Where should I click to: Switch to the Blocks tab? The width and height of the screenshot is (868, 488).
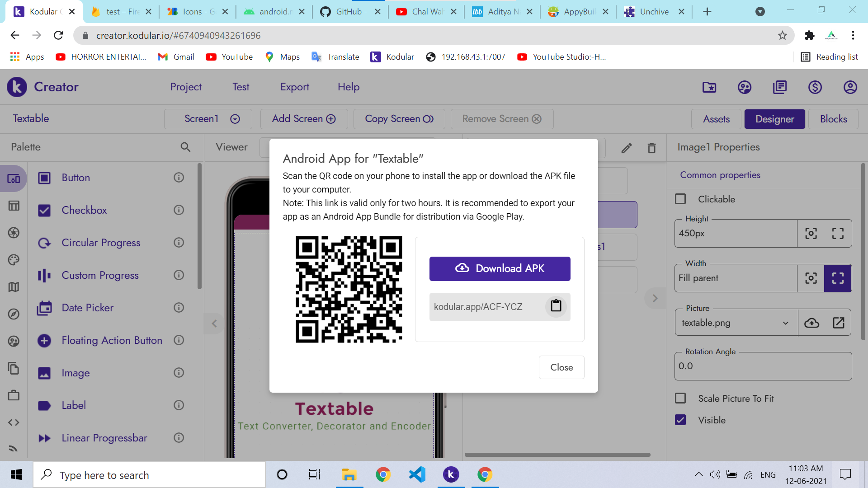point(833,119)
